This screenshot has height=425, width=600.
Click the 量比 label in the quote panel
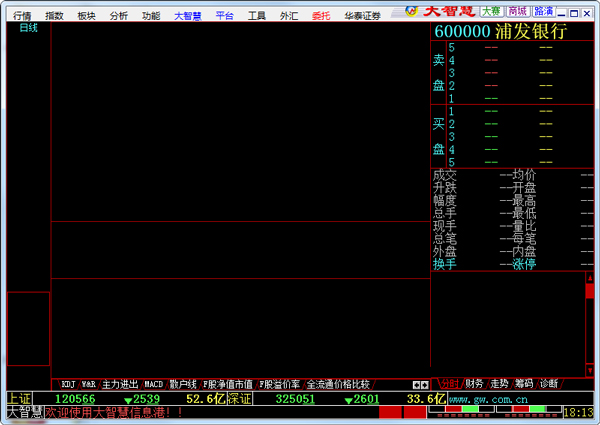524,226
